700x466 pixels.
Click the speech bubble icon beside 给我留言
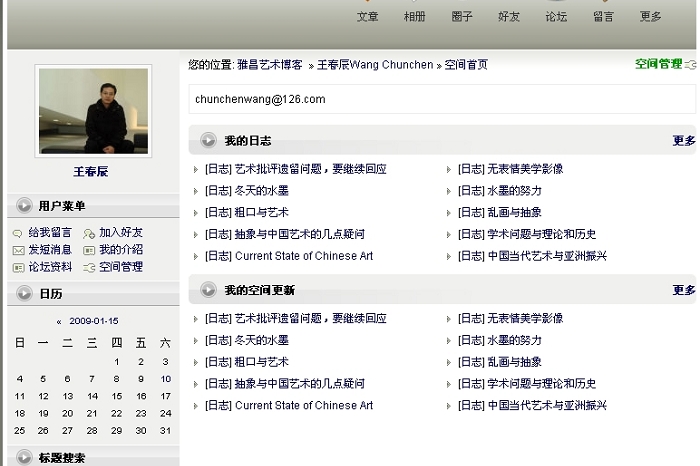(x=18, y=233)
